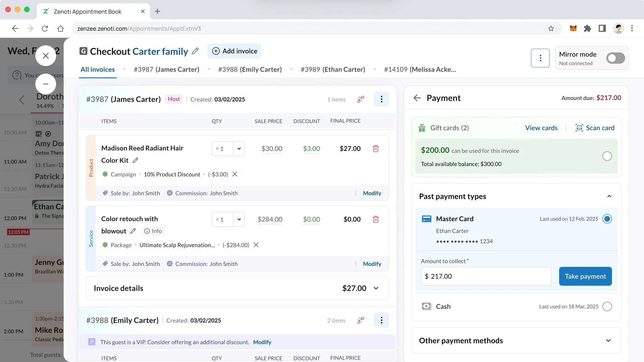Delete the Color retouch with blowout service
644x362 pixels.
click(x=376, y=219)
